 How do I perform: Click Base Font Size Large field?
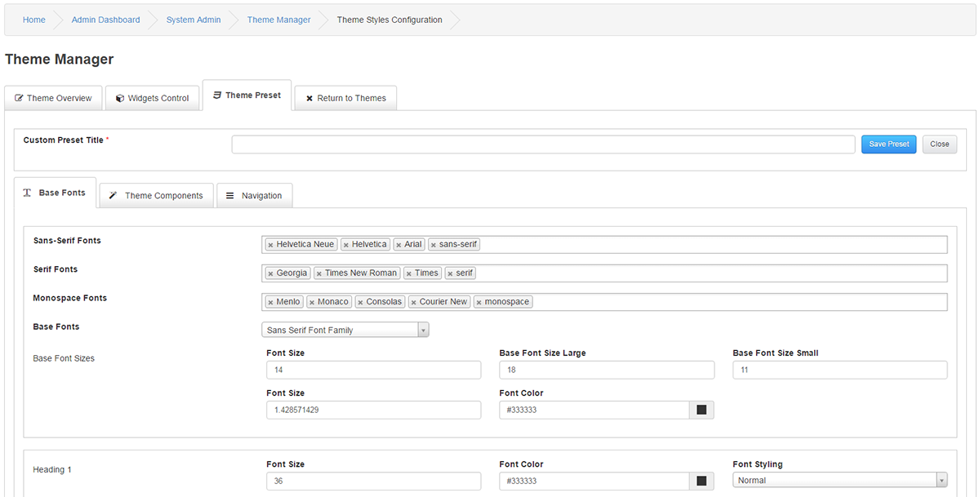(x=607, y=370)
